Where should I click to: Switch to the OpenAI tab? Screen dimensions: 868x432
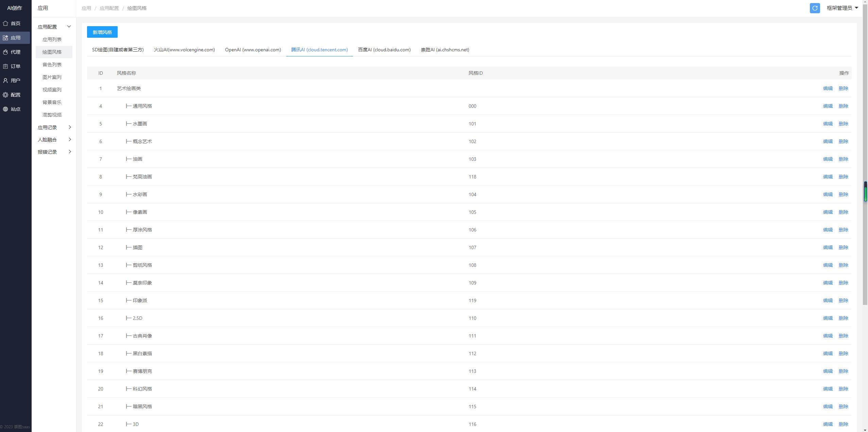253,50
